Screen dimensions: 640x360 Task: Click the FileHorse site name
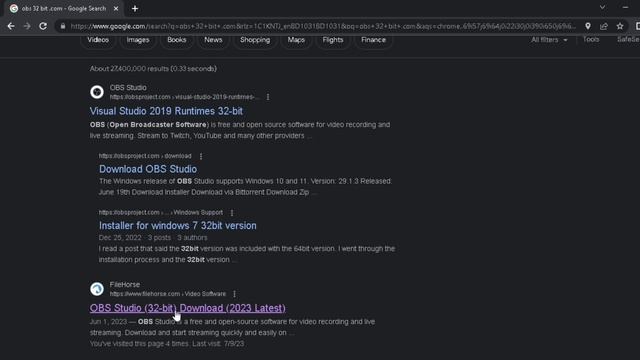pos(124,284)
